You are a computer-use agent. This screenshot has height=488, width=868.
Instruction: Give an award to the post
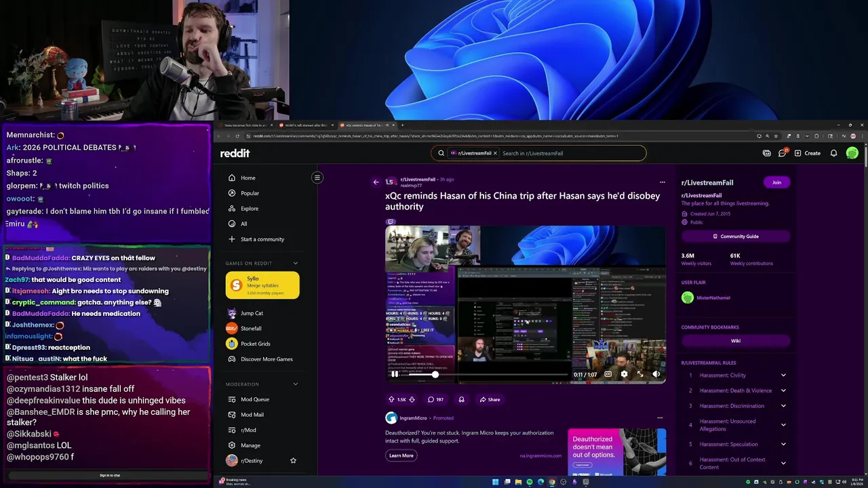tap(462, 399)
